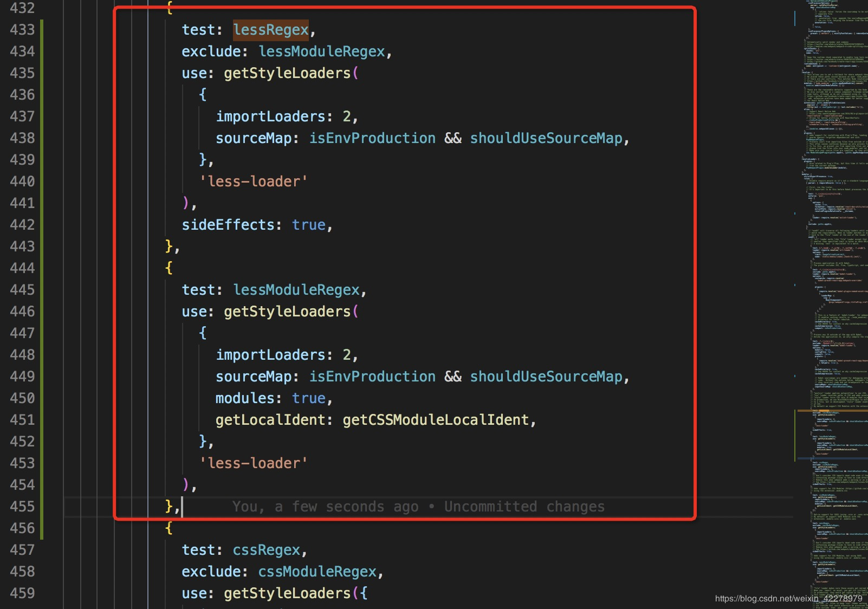
Task: Click the code minimap overview
Action: pos(832,304)
